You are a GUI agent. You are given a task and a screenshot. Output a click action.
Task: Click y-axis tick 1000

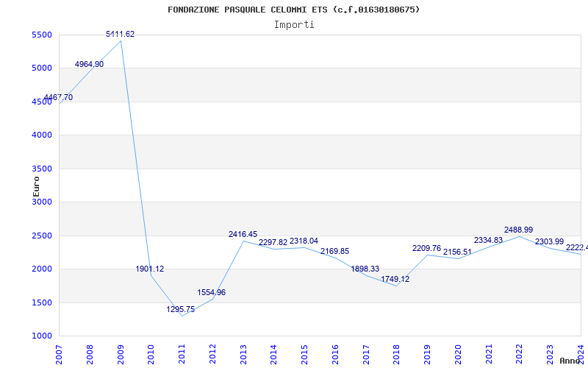tap(40, 336)
